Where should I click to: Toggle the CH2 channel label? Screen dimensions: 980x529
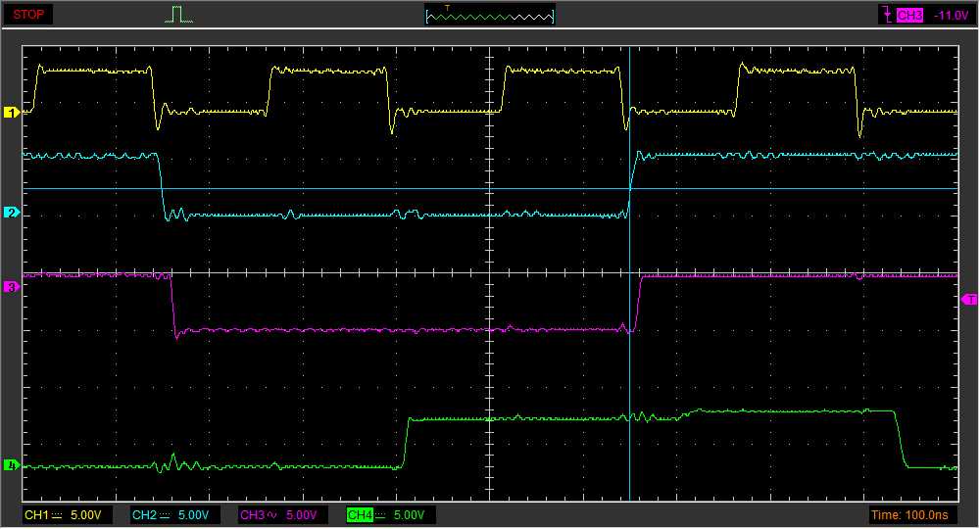pos(143,515)
